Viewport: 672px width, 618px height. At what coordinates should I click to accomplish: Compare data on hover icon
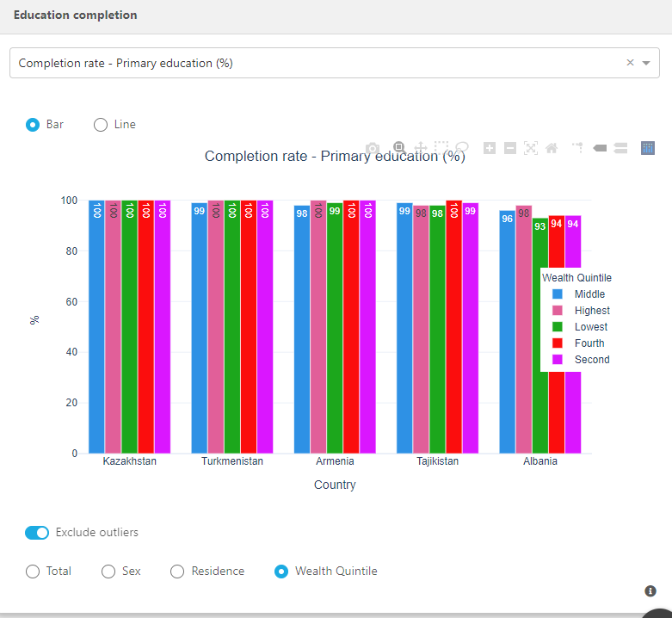[620, 148]
